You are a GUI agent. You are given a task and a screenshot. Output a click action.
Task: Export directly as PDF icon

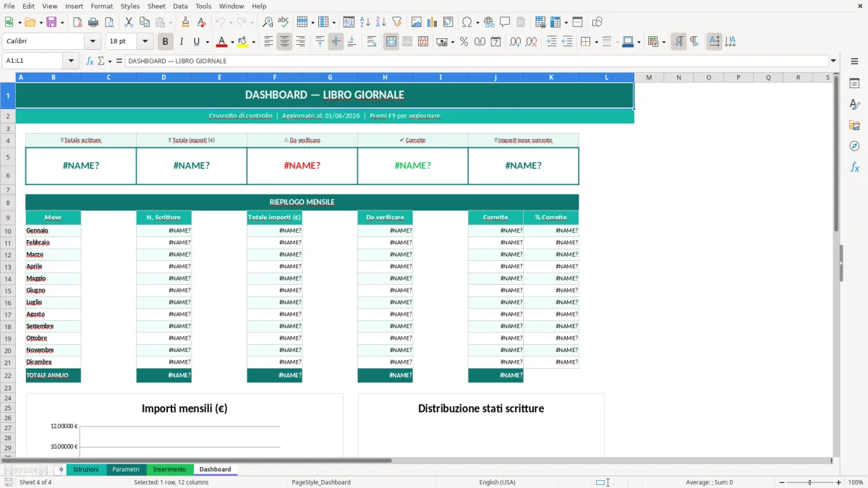(77, 22)
